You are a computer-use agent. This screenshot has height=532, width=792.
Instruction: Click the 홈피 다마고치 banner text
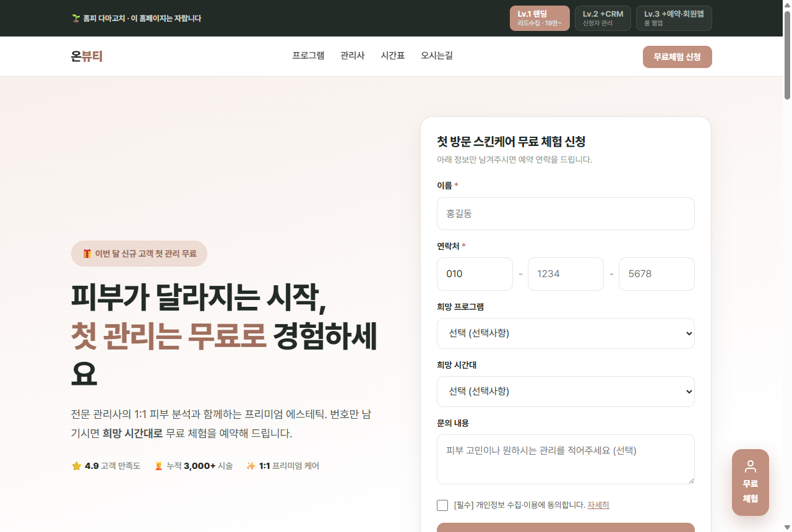coord(142,19)
